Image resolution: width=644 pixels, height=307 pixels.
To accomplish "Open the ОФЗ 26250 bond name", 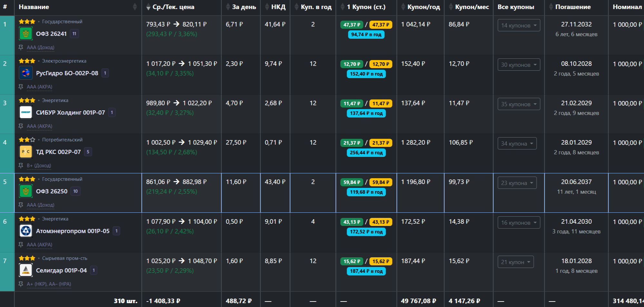I will pyautogui.click(x=52, y=191).
